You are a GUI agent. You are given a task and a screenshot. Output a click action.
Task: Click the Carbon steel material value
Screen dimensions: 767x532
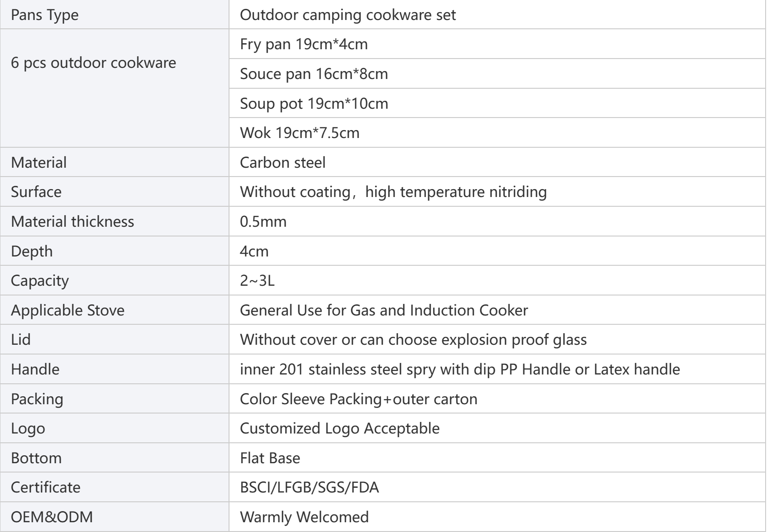point(282,163)
